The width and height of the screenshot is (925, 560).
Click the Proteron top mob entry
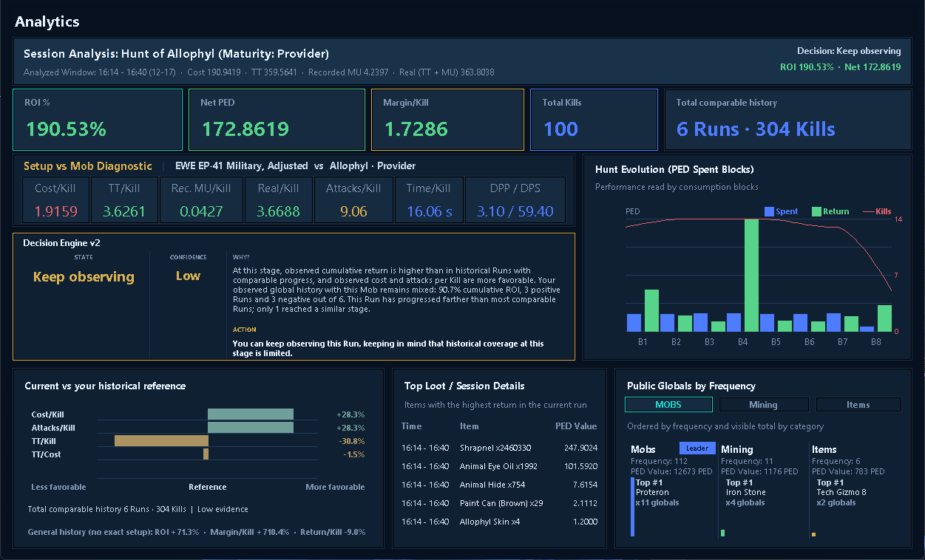point(652,492)
